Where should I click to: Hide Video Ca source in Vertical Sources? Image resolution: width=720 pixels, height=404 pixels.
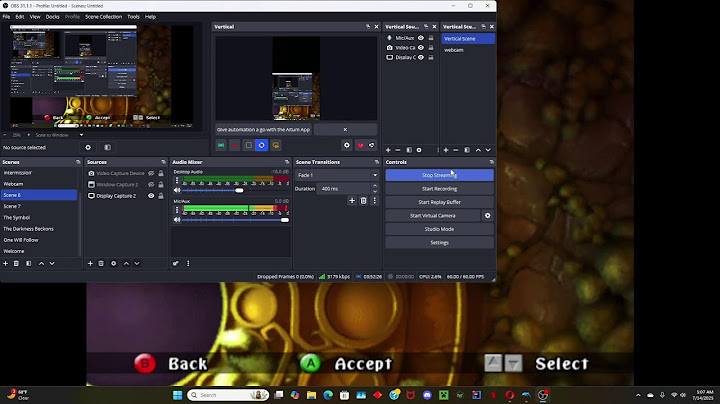point(421,48)
